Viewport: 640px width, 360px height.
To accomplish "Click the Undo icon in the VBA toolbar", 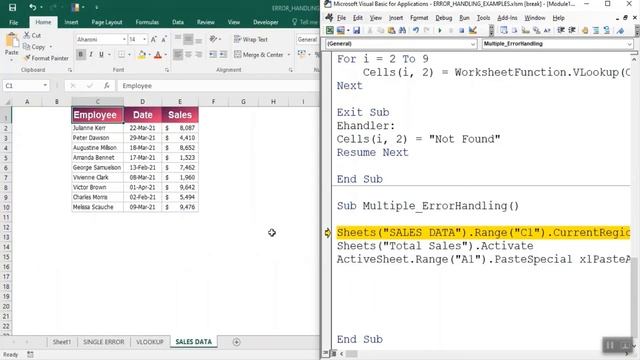I will pos(416,30).
